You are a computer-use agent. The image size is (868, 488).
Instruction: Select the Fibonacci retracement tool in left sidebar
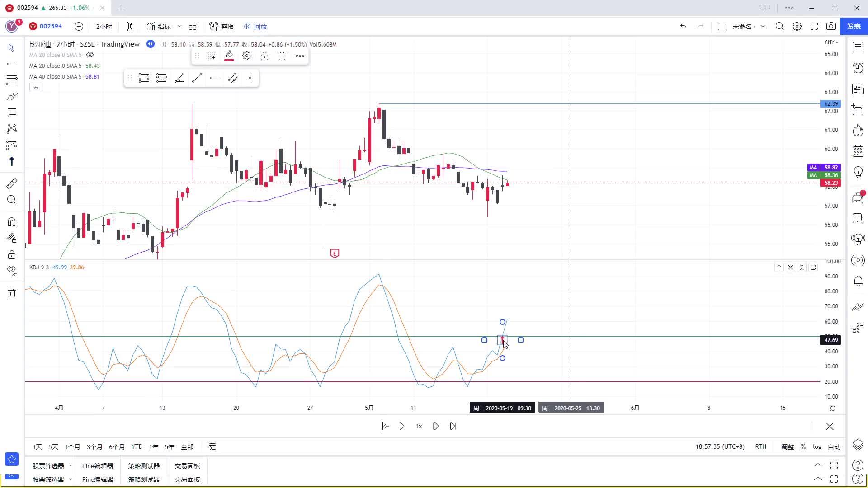tap(12, 80)
